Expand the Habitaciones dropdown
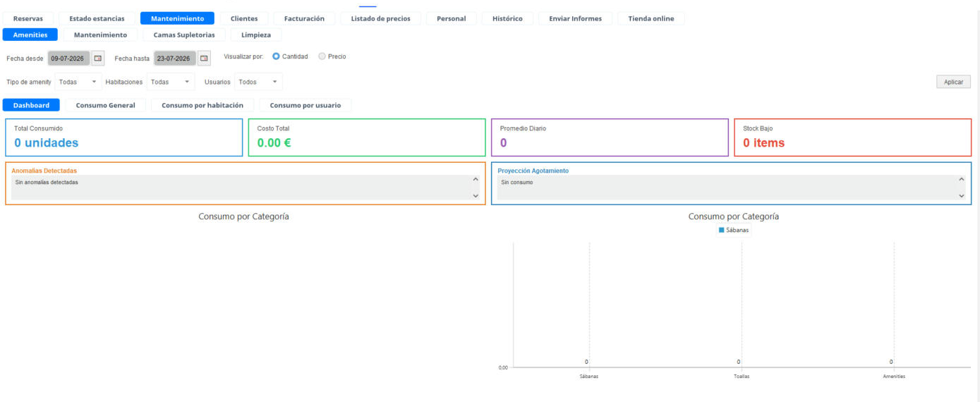Screen dimensions: 980x402 (171, 82)
